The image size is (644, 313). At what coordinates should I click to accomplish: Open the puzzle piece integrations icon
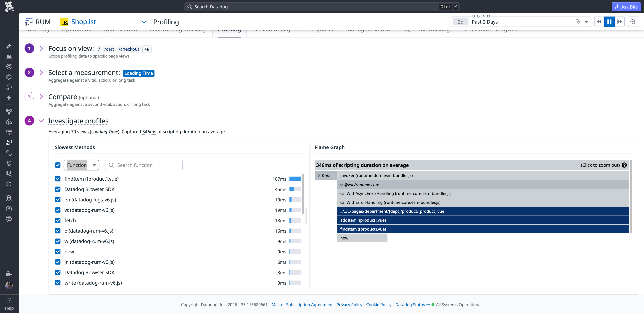(x=9, y=274)
